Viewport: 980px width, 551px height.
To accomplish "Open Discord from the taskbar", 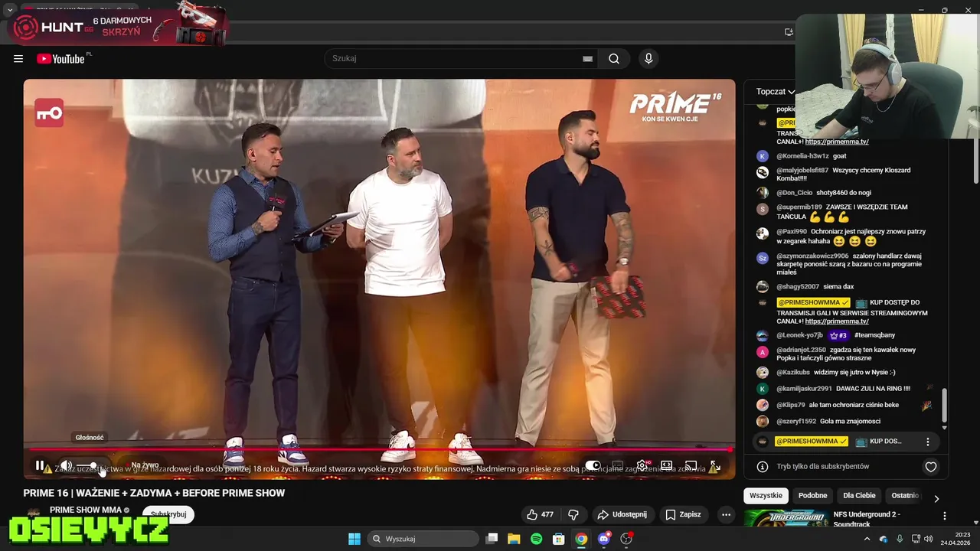I will pyautogui.click(x=604, y=539).
